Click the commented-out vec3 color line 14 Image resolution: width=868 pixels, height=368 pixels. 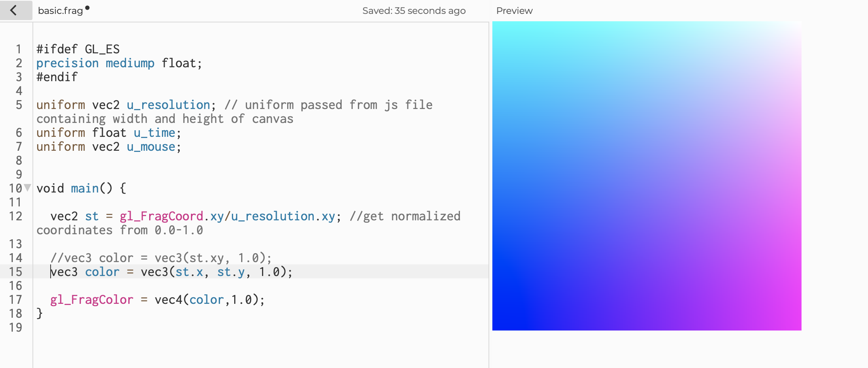(x=161, y=258)
